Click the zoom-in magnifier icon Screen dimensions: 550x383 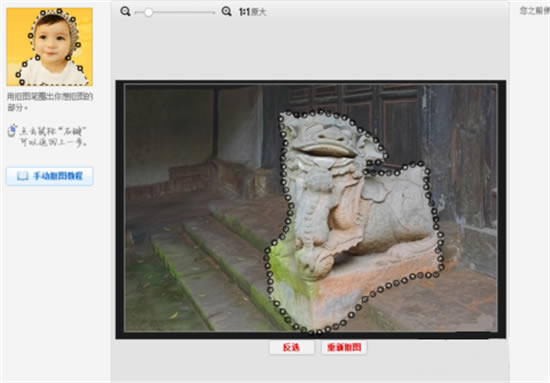point(227,12)
